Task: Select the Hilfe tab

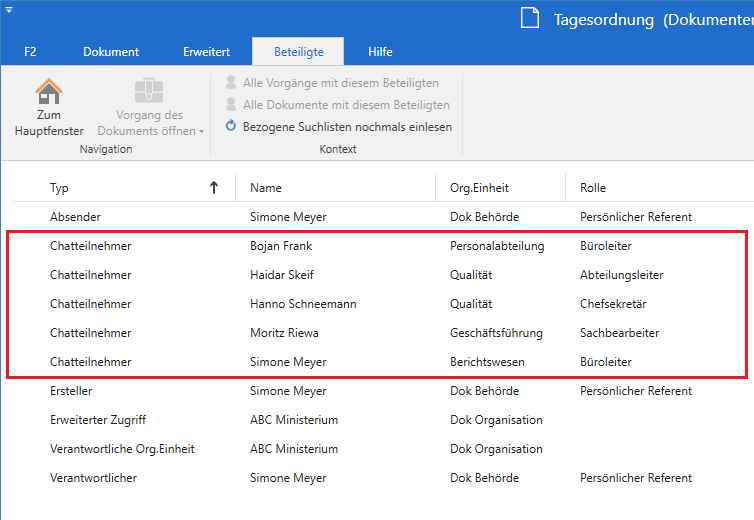Action: point(380,52)
